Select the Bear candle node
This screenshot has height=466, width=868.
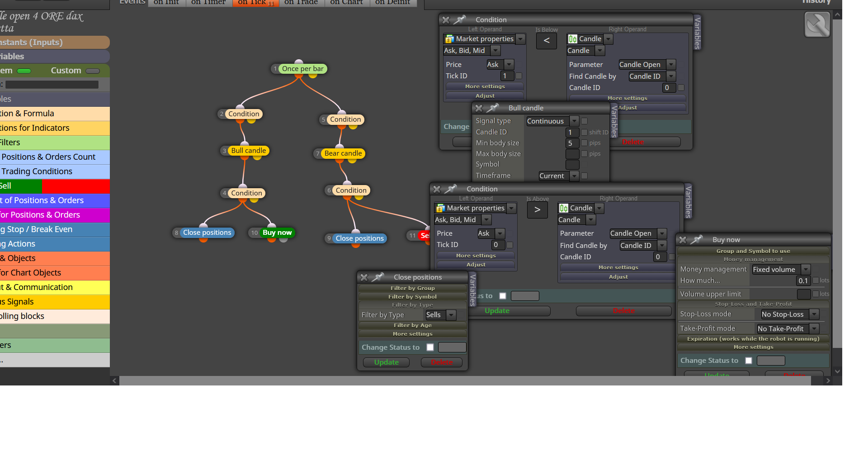tap(343, 153)
